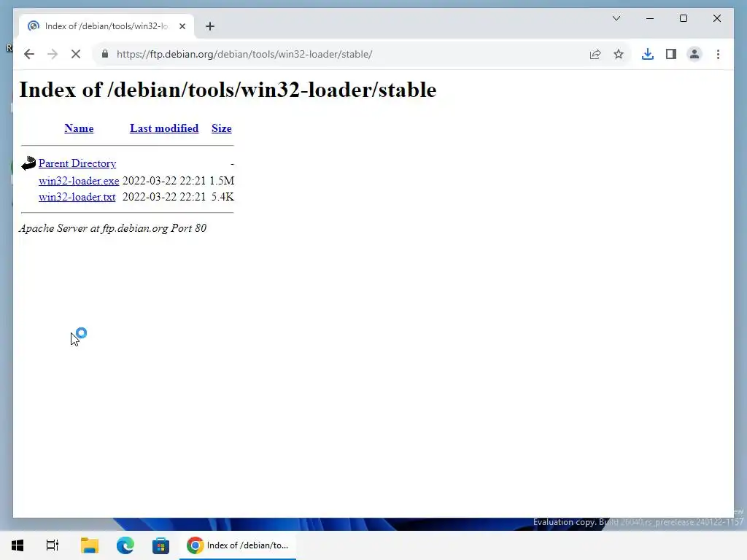
Task: Go back with the browser back arrow
Action: pos(29,54)
